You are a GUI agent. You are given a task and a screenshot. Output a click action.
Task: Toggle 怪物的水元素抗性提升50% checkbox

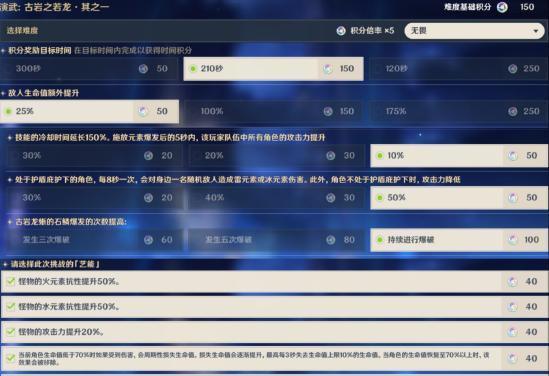tap(11, 306)
